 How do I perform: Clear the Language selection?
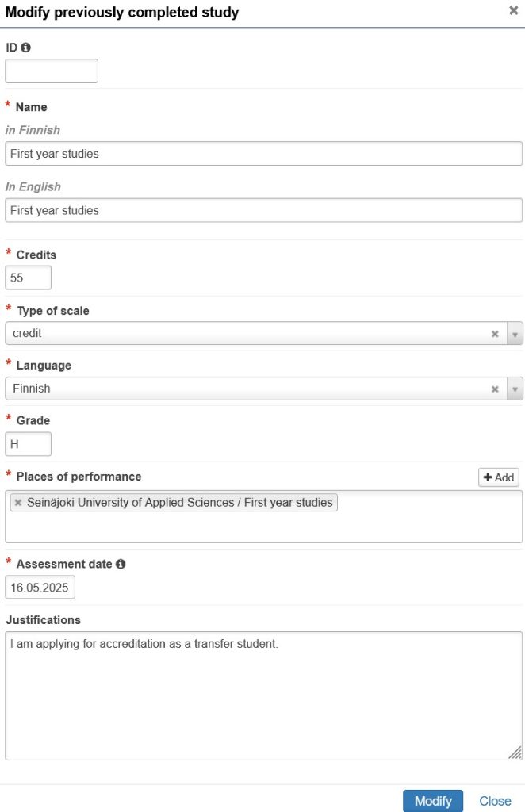pyautogui.click(x=495, y=389)
